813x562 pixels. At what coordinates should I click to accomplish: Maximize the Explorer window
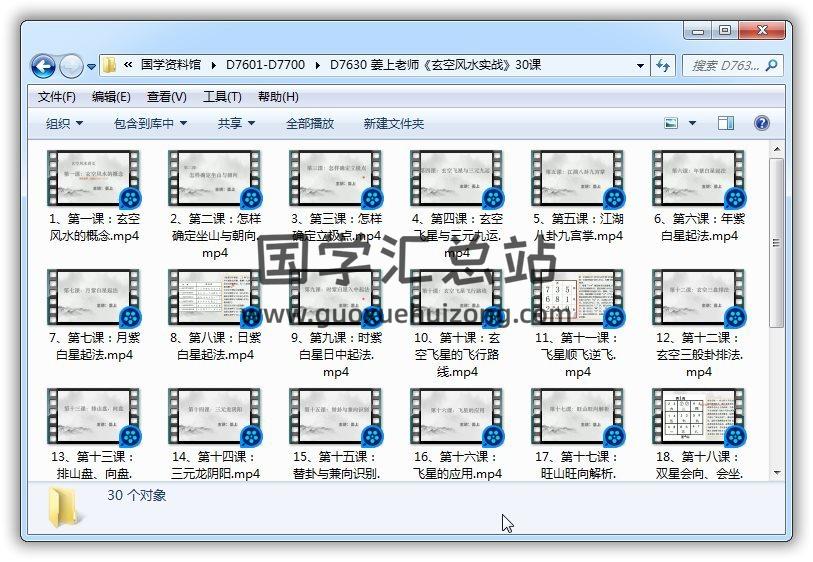(x=725, y=31)
